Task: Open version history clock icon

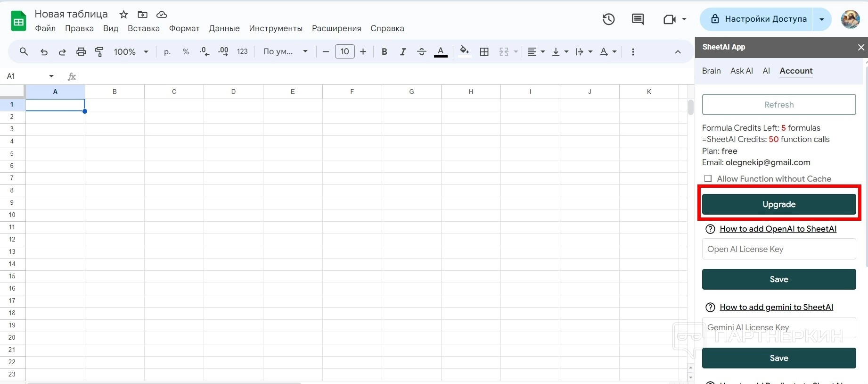Action: (609, 19)
